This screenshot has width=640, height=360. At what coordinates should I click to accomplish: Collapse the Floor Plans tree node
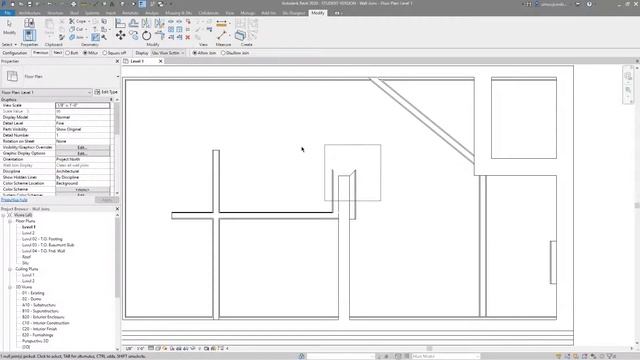[x=10, y=221]
